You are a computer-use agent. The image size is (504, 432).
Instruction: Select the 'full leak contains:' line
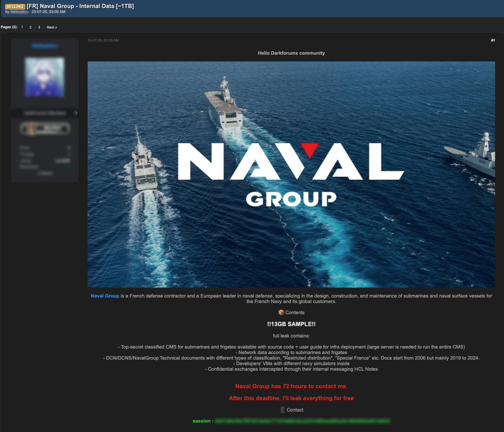click(x=291, y=336)
